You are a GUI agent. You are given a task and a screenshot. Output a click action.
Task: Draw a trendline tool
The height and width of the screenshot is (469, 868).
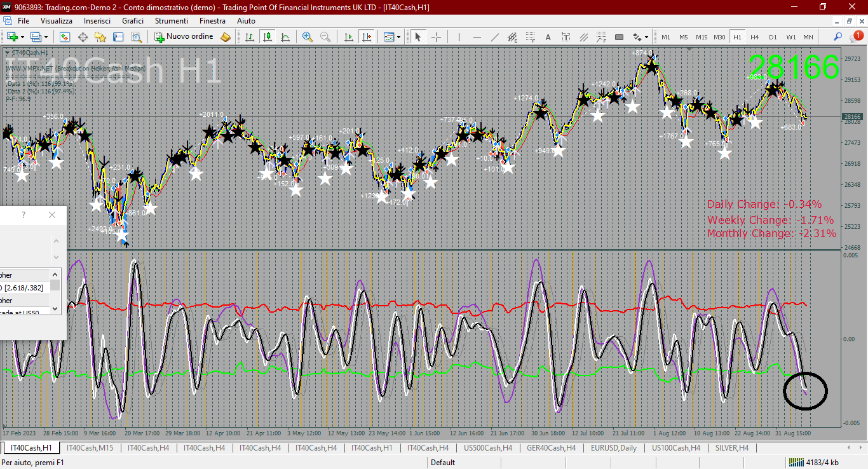[494, 37]
